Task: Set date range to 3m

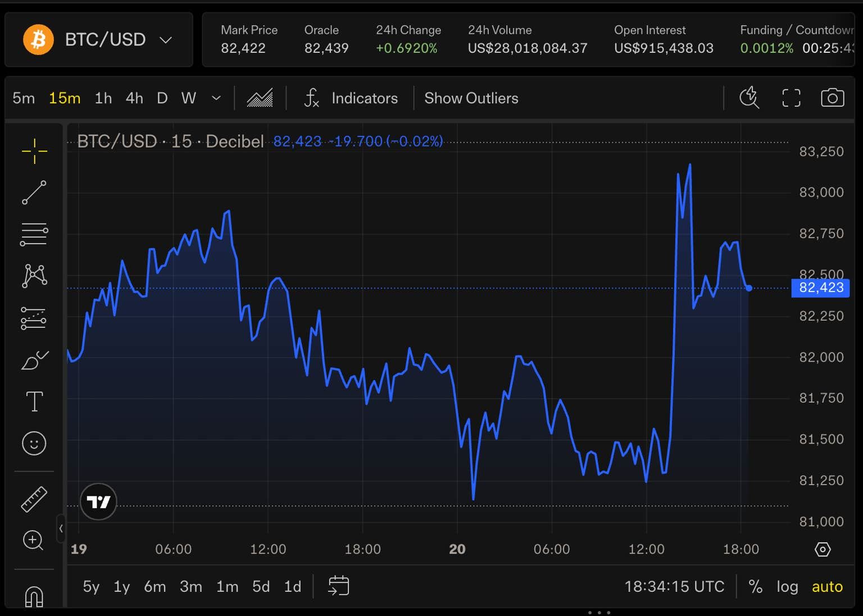Action: pos(191,586)
